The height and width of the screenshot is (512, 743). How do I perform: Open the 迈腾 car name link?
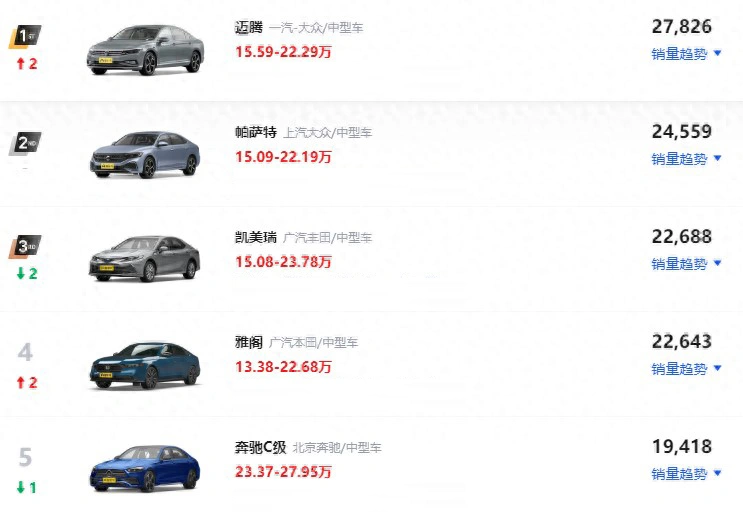tap(249, 27)
